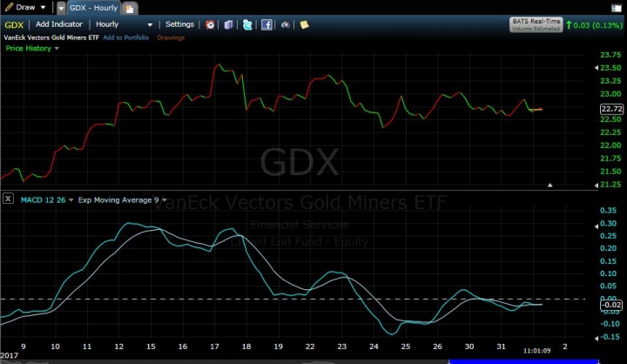627x364 pixels.
Task: Click the 23.75 price axis label
Action: (x=610, y=55)
